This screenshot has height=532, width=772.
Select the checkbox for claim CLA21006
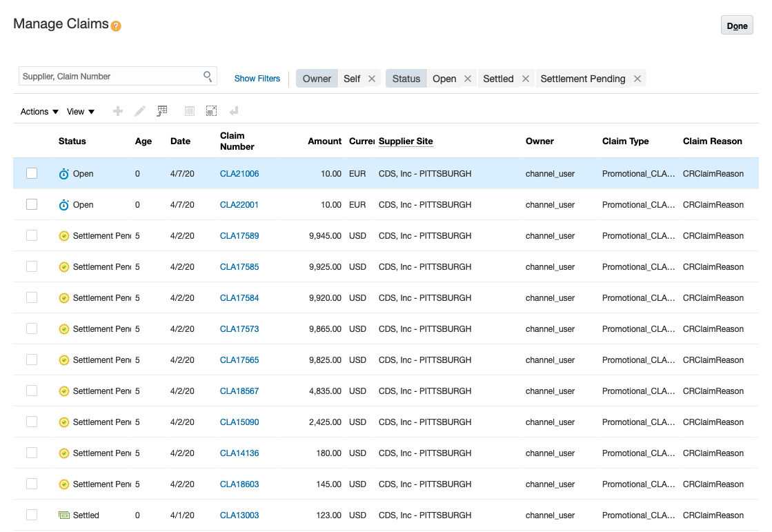[32, 173]
